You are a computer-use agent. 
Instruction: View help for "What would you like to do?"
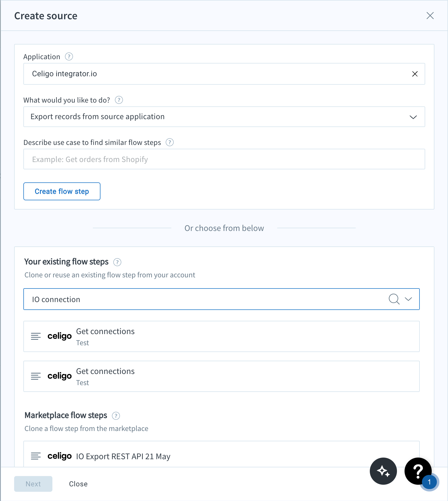pyautogui.click(x=119, y=100)
